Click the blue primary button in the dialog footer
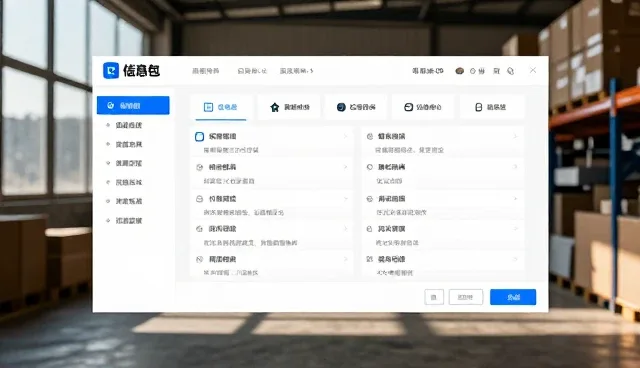This screenshot has width=640, height=368. pos(513,297)
